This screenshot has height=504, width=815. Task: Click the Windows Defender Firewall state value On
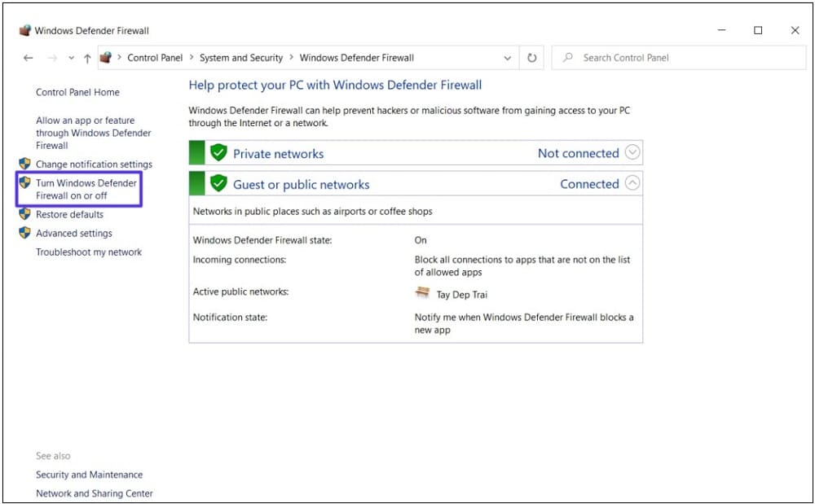coord(421,240)
